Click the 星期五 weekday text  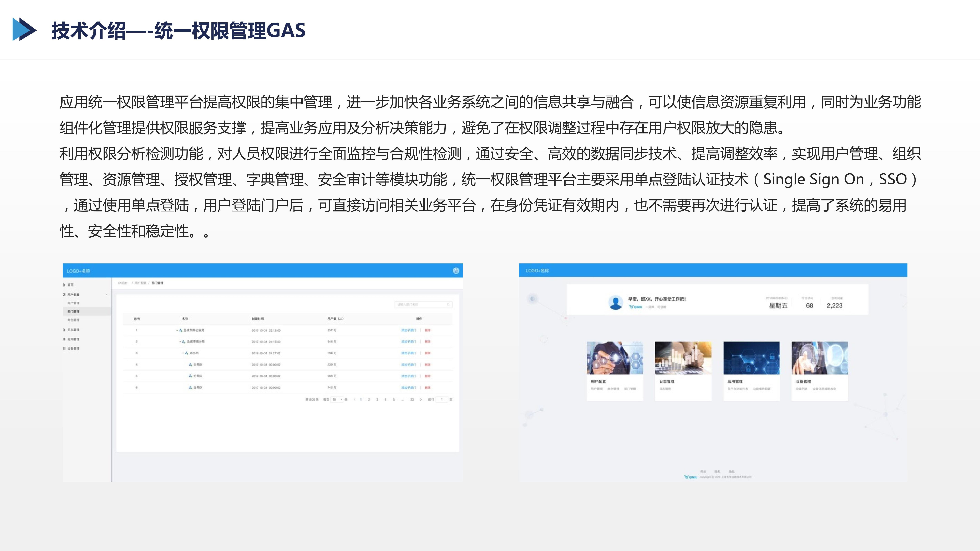pyautogui.click(x=778, y=305)
